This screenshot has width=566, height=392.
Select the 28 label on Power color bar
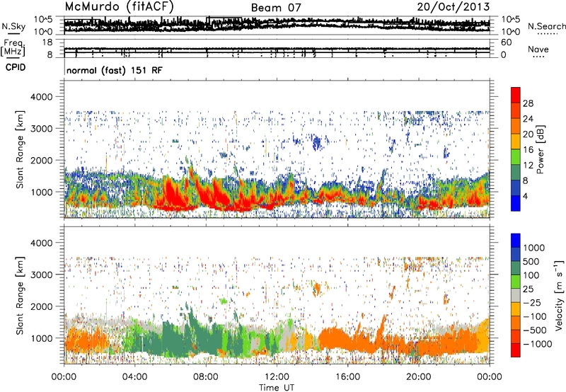pyautogui.click(x=528, y=103)
